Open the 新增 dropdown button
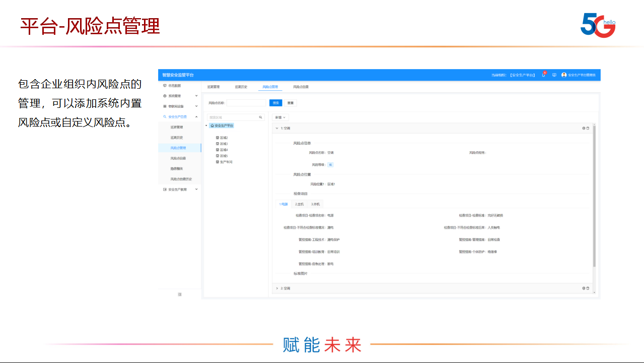Screen dimensions: 644x363 pos(280,117)
